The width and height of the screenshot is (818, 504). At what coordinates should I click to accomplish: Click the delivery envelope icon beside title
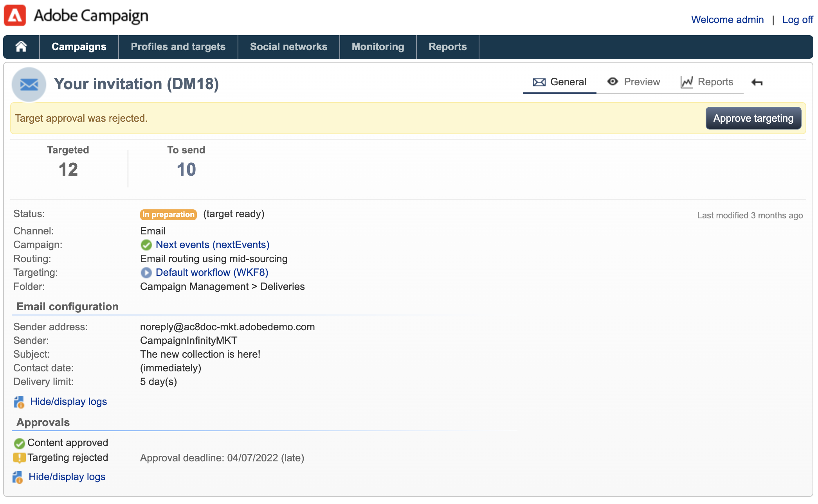(x=29, y=84)
